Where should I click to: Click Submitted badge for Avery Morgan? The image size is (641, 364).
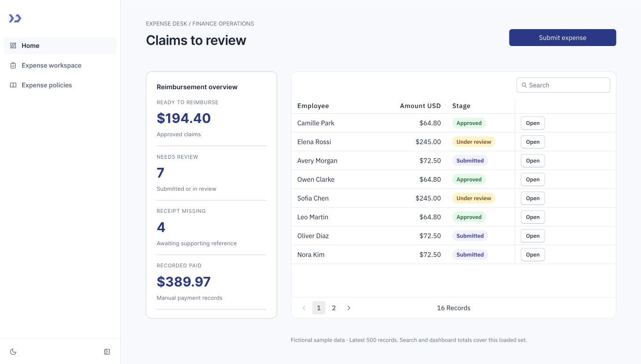(470, 161)
